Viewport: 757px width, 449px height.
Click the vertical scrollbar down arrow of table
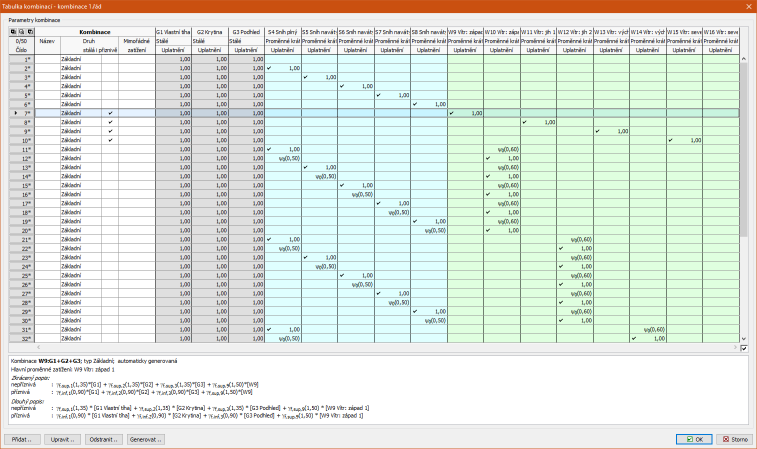[743, 338]
